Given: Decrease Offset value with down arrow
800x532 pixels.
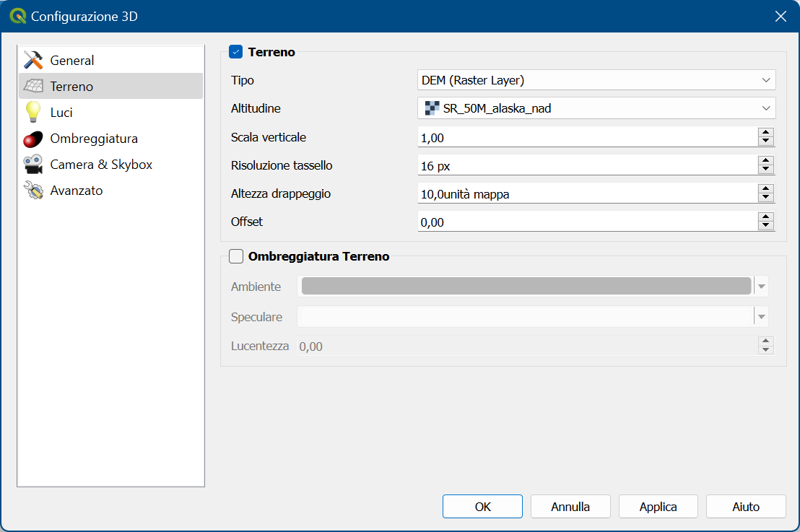Looking at the screenshot, I should [766, 226].
